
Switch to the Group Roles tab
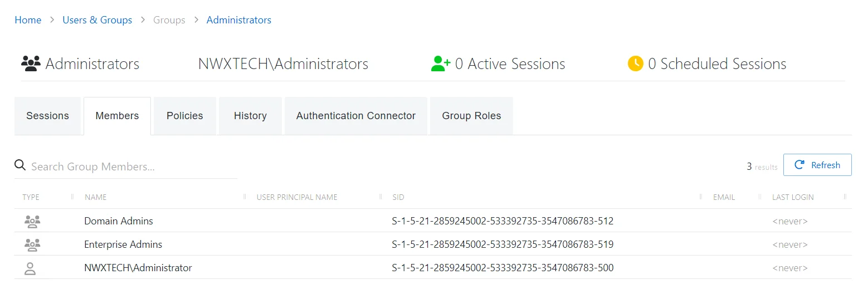point(471,116)
